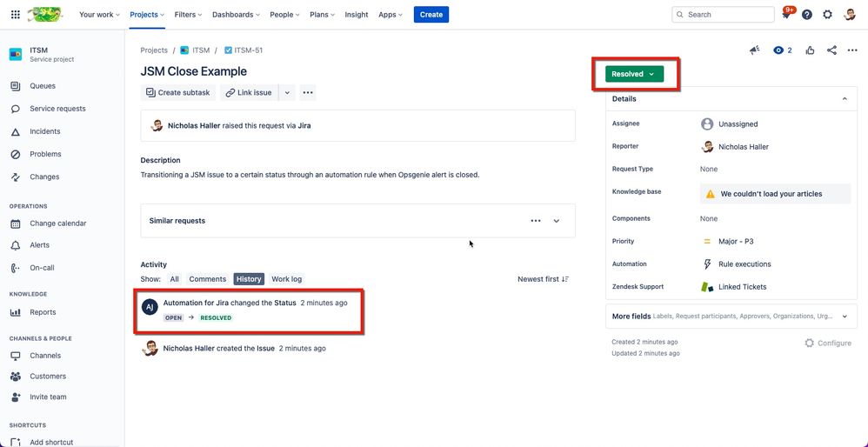This screenshot has width=868, height=447.
Task: Click the ITSM project icon in sidebar
Action: [x=16, y=54]
